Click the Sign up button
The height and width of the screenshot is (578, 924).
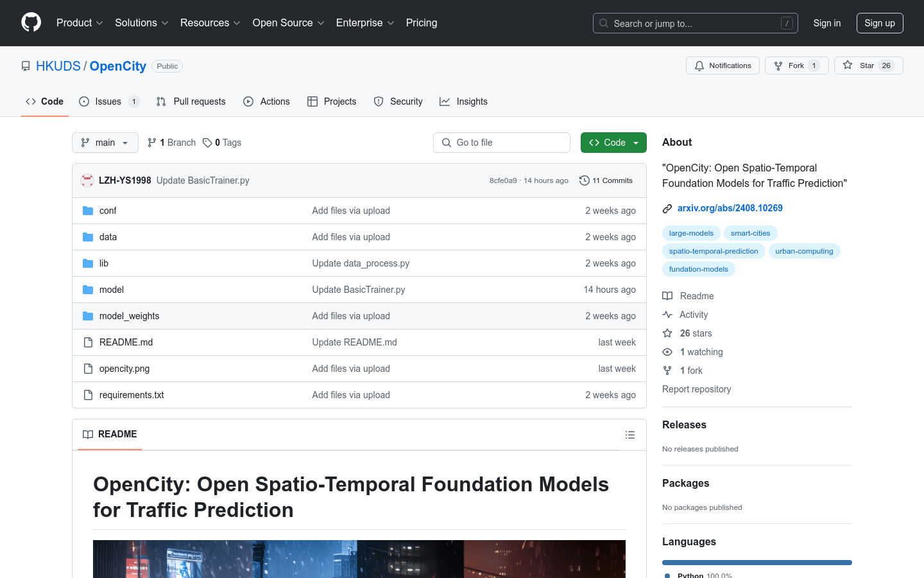click(x=879, y=23)
